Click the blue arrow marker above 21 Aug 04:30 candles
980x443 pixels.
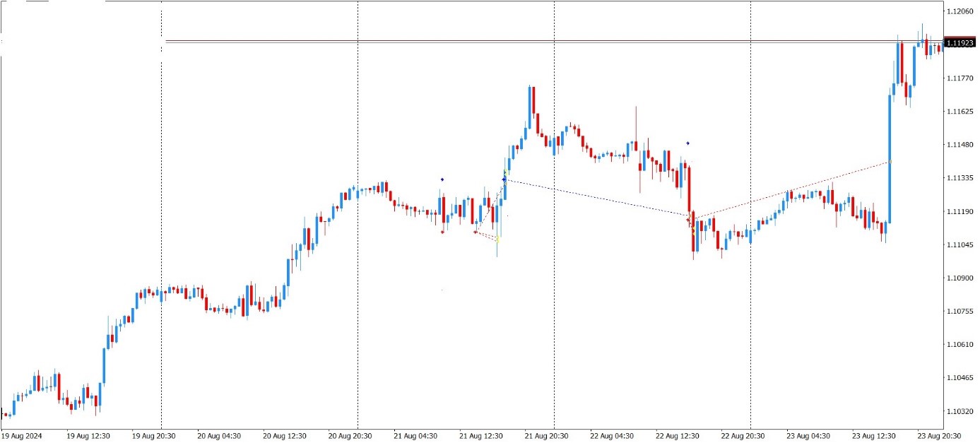coord(442,179)
